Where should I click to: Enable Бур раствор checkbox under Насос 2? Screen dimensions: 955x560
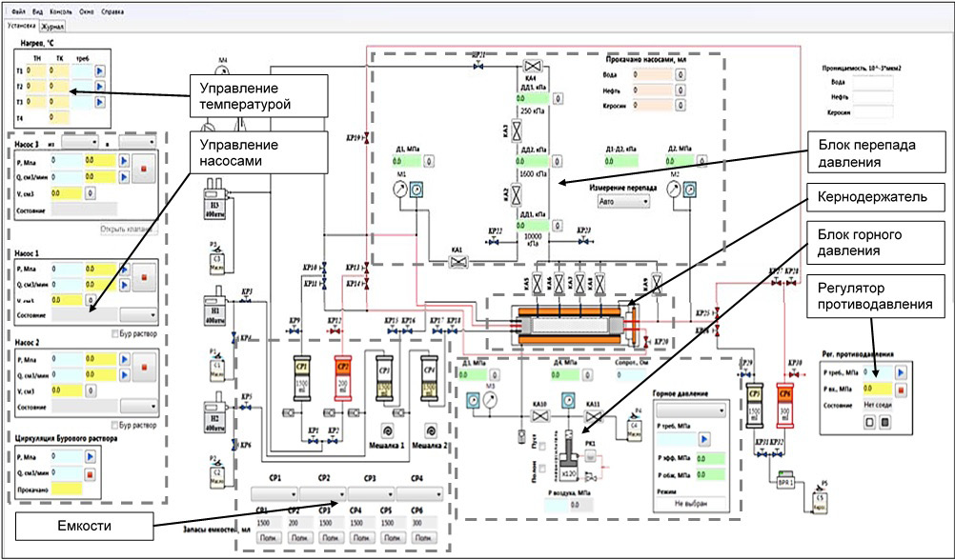coord(115,424)
